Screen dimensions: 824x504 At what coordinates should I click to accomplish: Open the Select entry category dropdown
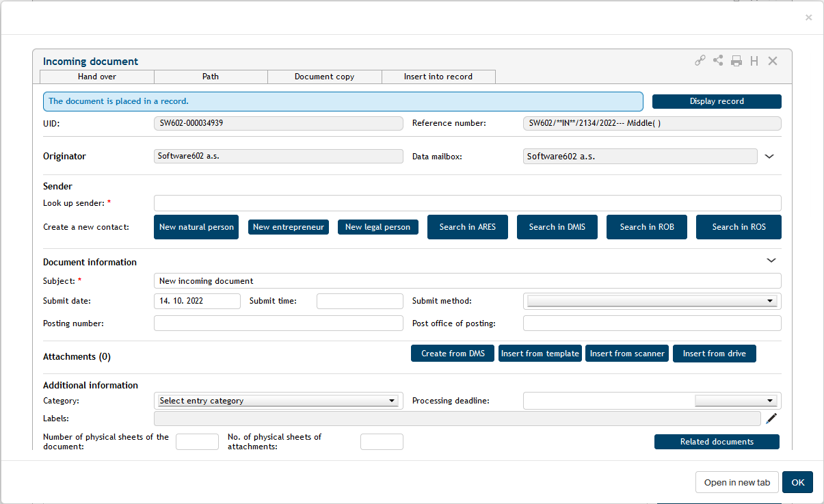click(277, 401)
